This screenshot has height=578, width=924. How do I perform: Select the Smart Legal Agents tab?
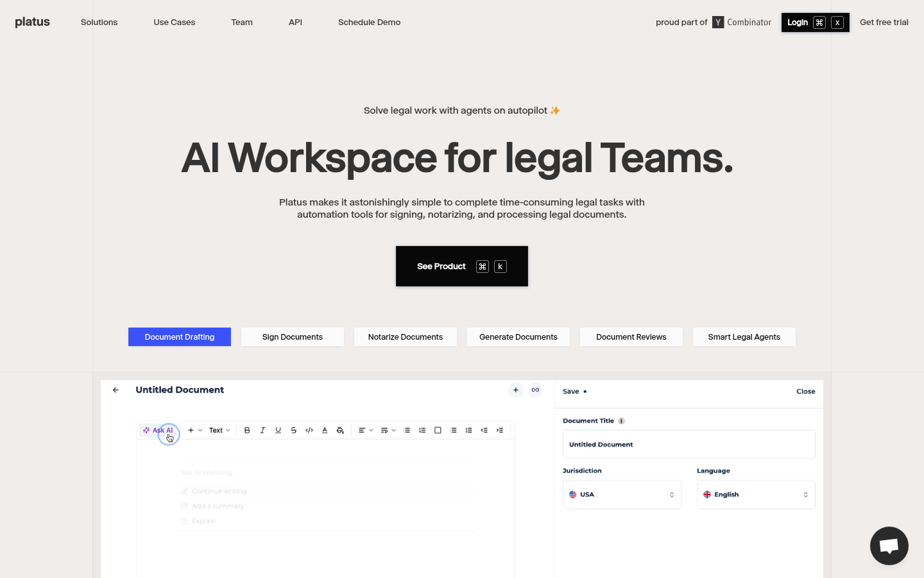(744, 337)
